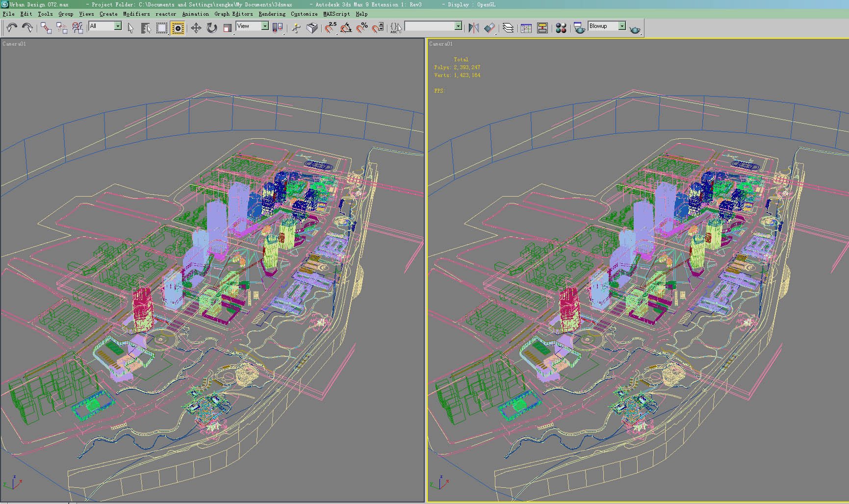
Task: Open the Schematic View
Action: [x=542, y=28]
